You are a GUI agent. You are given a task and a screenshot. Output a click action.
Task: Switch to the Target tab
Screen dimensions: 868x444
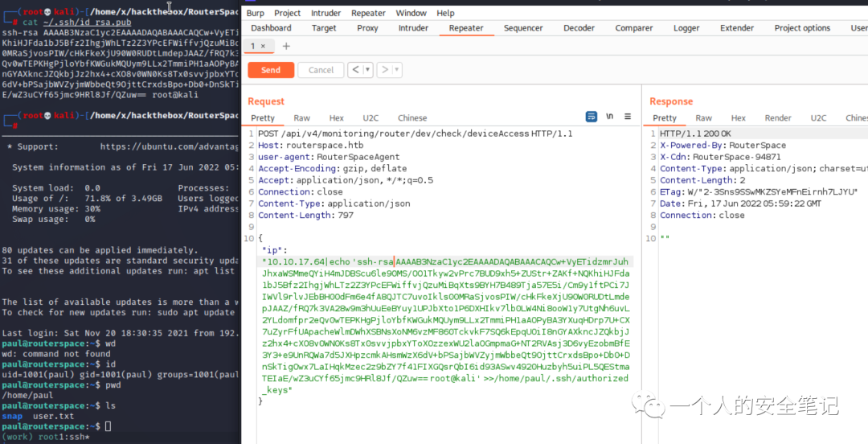[x=324, y=27]
